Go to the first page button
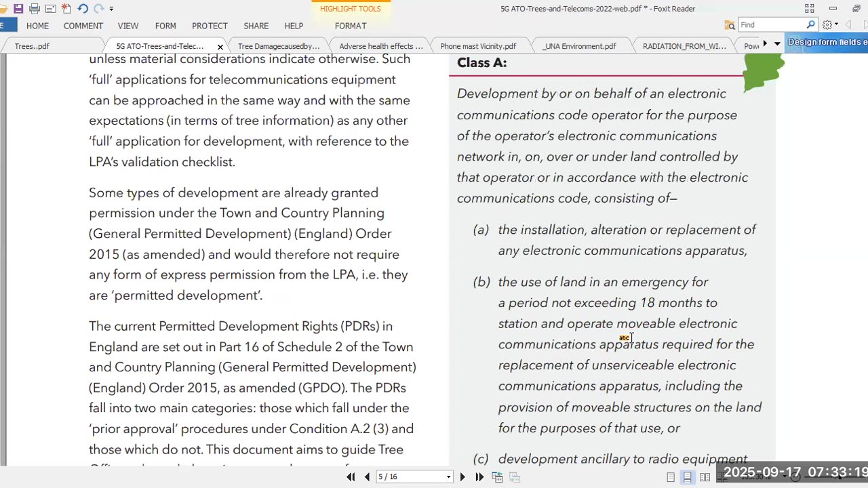 tap(351, 477)
